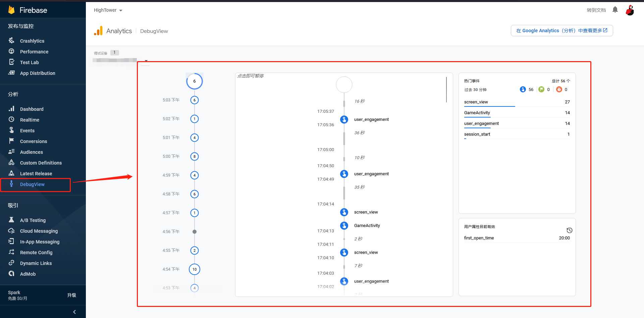Click the first_open_time user property

517,238
